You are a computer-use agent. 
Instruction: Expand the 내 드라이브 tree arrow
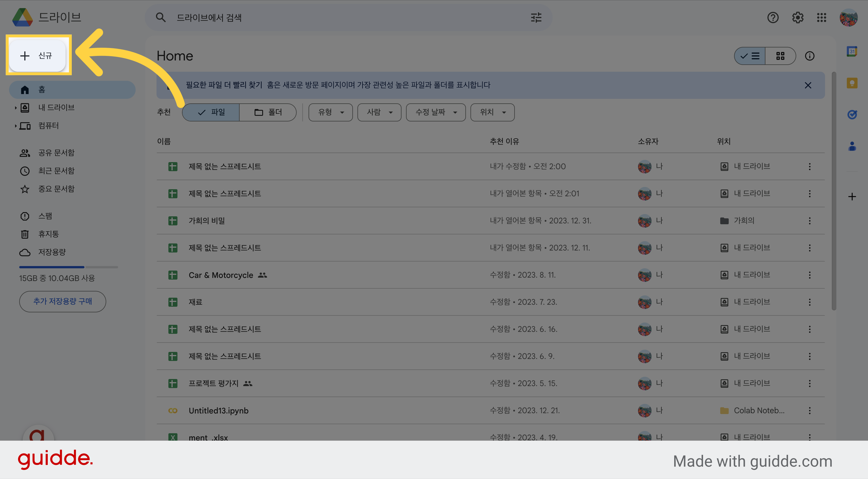coord(16,108)
